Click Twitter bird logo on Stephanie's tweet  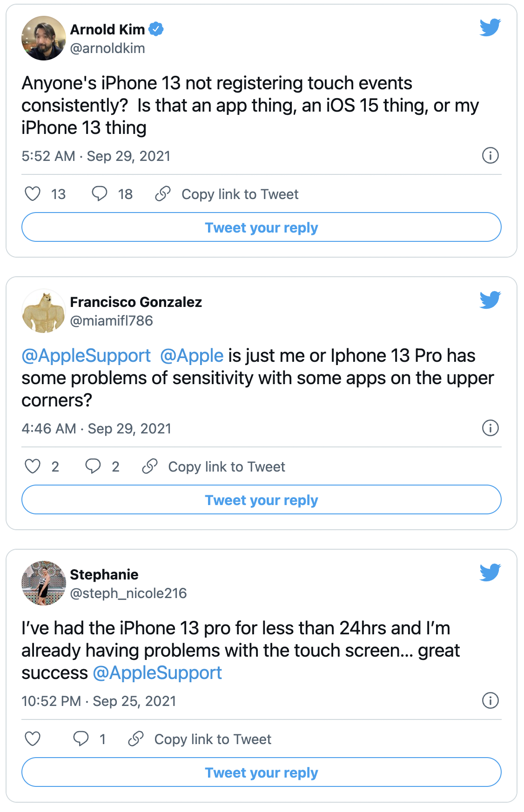490,572
